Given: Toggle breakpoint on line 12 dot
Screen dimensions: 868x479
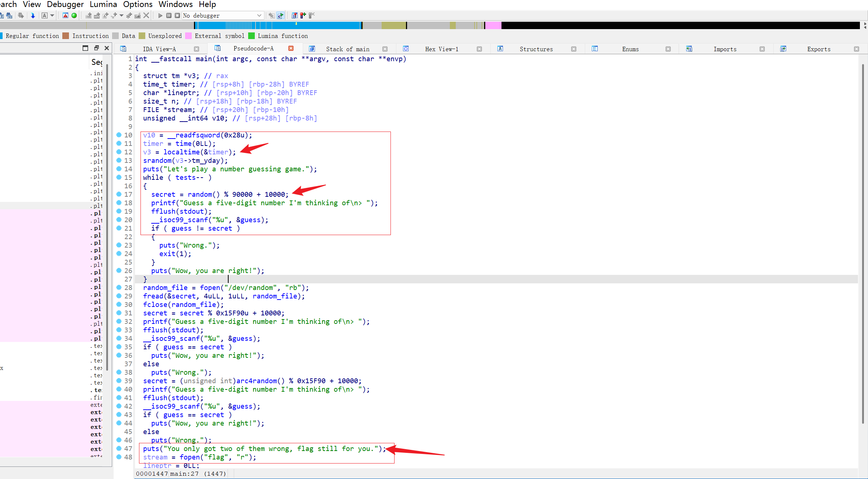Looking at the screenshot, I should coord(119,152).
